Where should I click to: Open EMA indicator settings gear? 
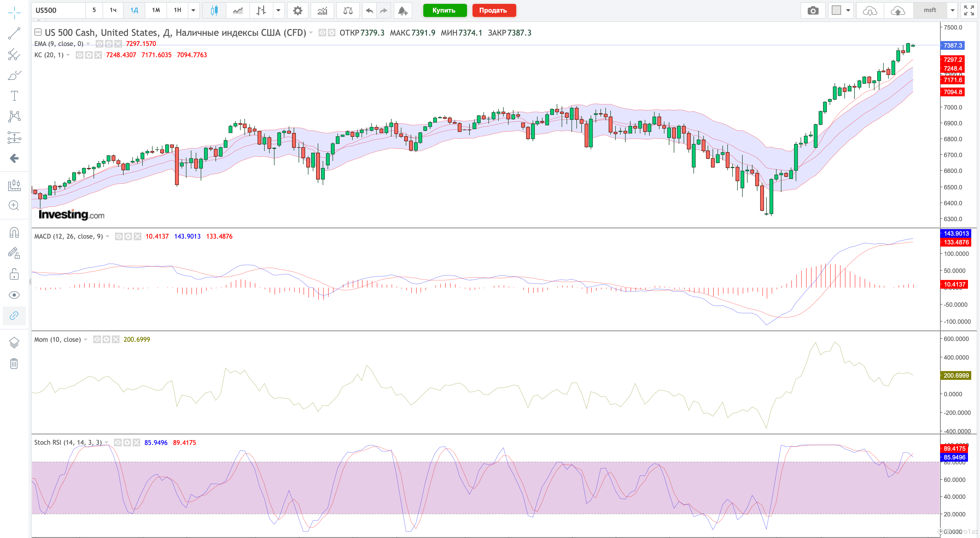(109, 44)
